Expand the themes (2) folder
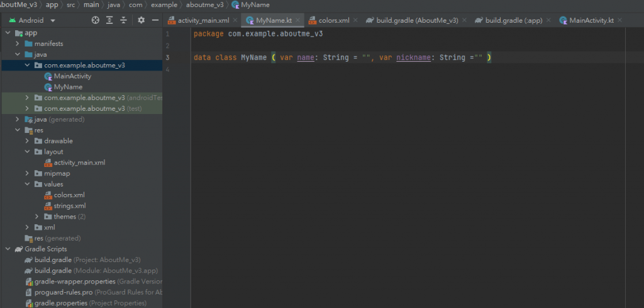The width and height of the screenshot is (644, 308). pyautogui.click(x=37, y=217)
